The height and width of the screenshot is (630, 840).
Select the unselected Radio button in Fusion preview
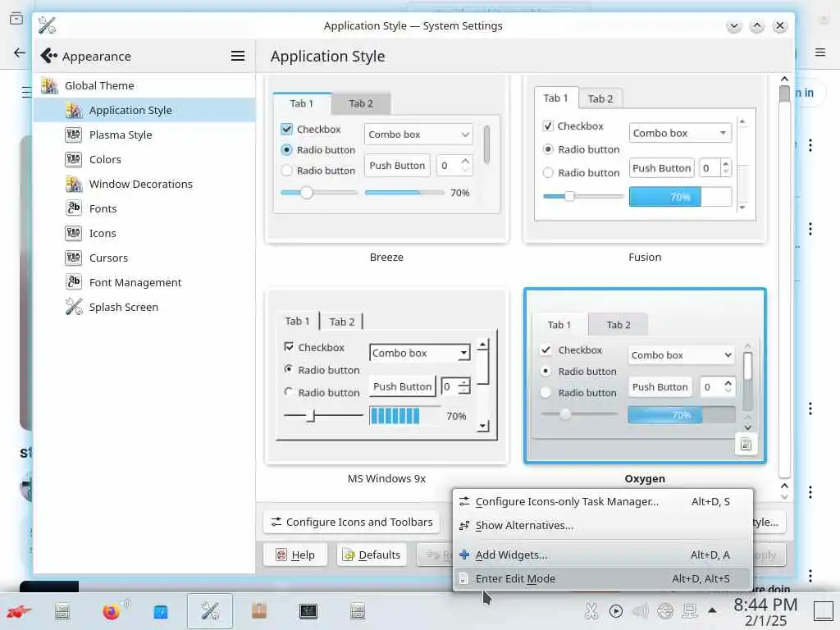[548, 172]
